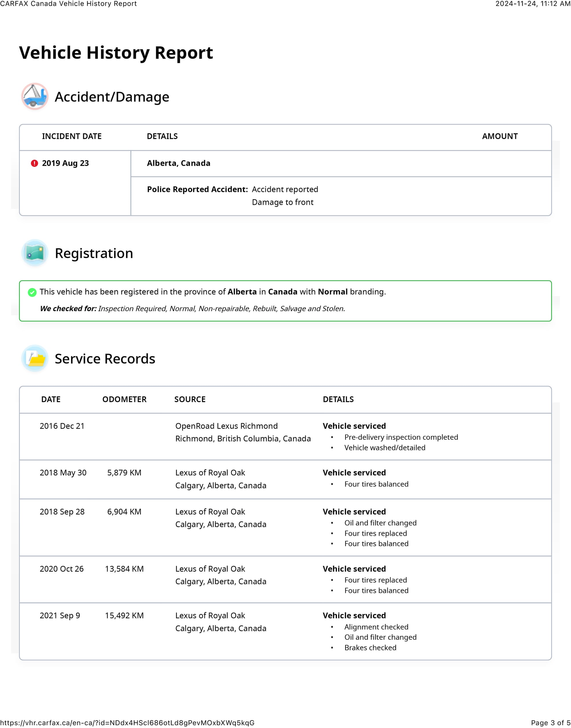Viewport: 571px width, 728px height.
Task: Click the Registration map icon
Action: click(x=35, y=253)
